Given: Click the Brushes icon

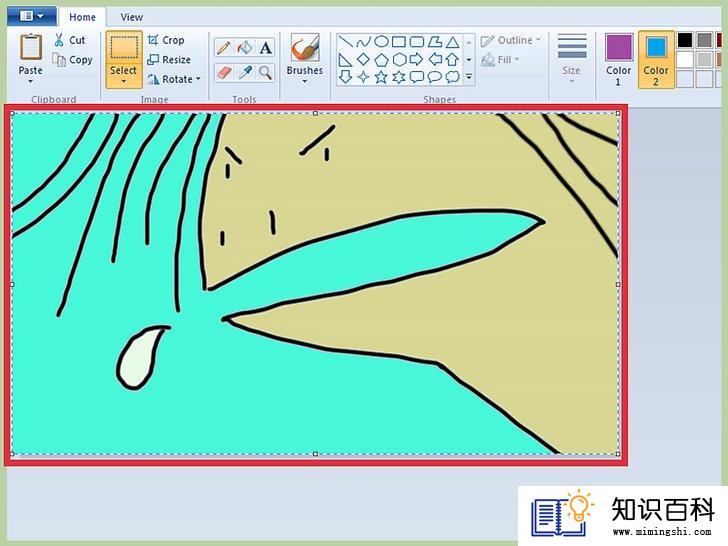Looking at the screenshot, I should coord(305,48).
